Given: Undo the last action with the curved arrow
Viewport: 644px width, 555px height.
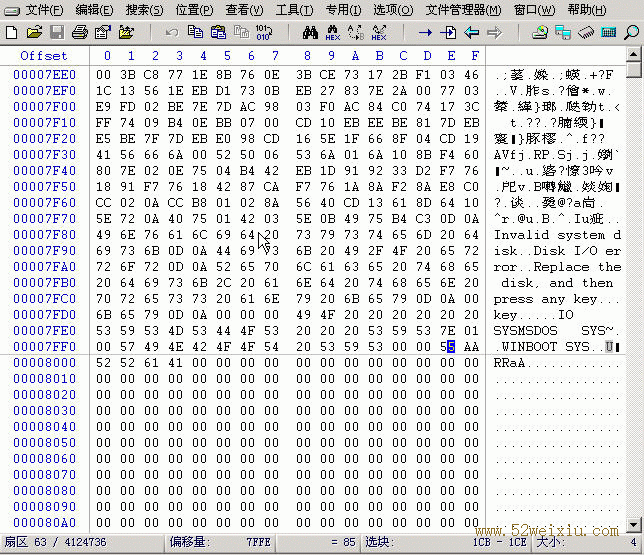Looking at the screenshot, I should (x=172, y=32).
